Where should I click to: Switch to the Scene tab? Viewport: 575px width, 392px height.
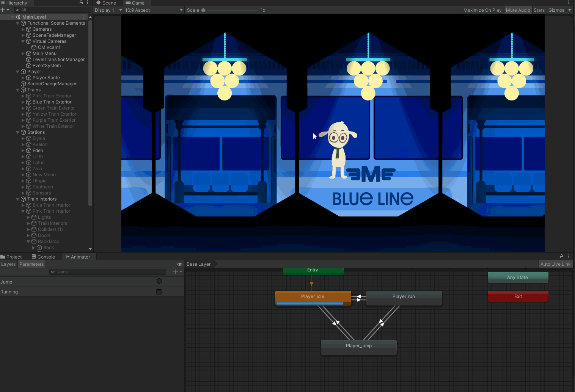[x=106, y=3]
